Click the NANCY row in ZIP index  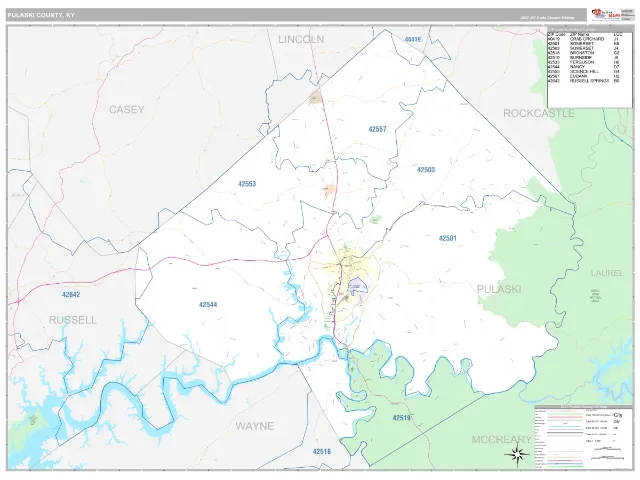[x=585, y=67]
